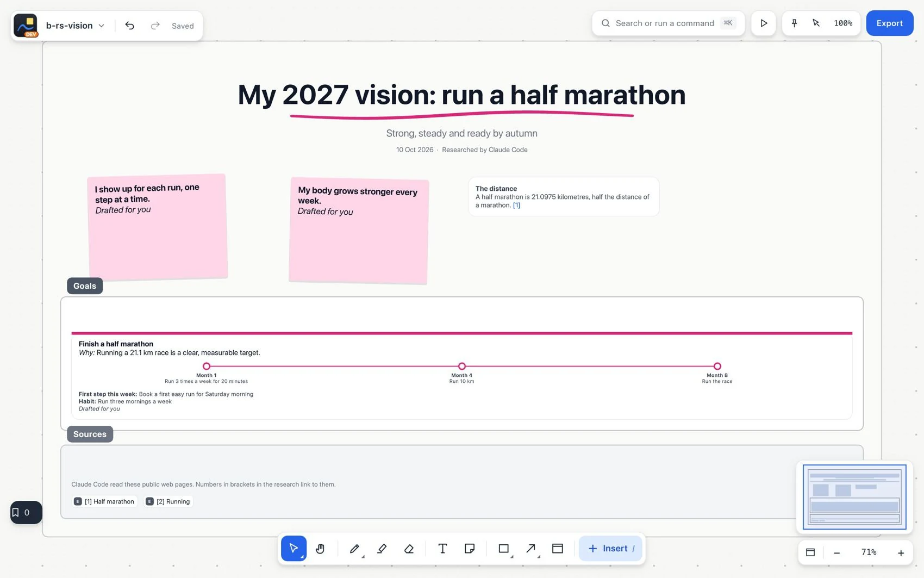Follow the [1] citation in The distance card
Image resolution: width=924 pixels, height=578 pixels.
(516, 205)
